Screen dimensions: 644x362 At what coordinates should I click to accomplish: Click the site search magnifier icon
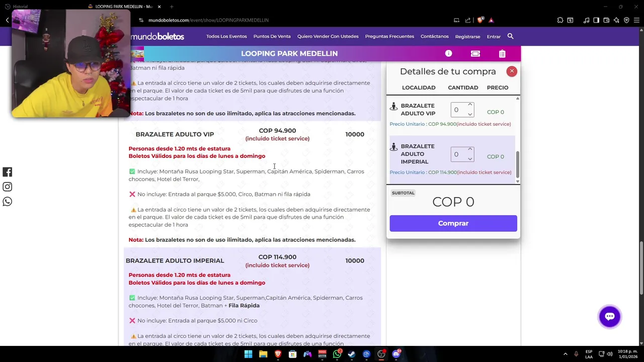click(510, 36)
